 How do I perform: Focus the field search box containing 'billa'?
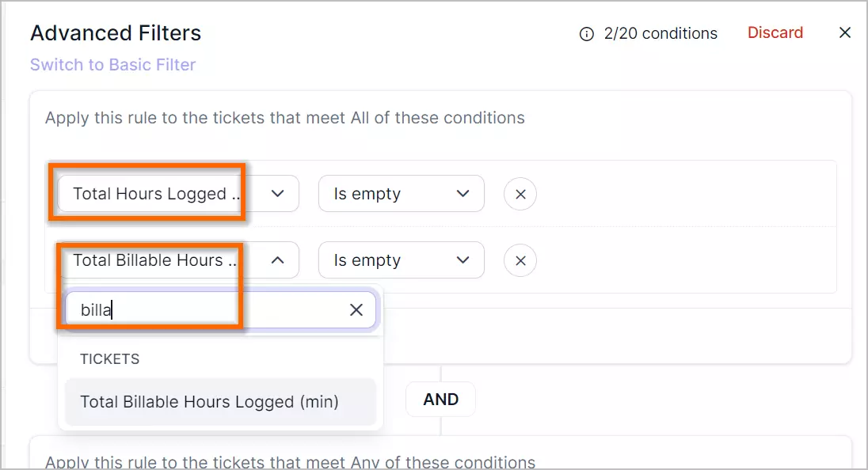click(220, 310)
